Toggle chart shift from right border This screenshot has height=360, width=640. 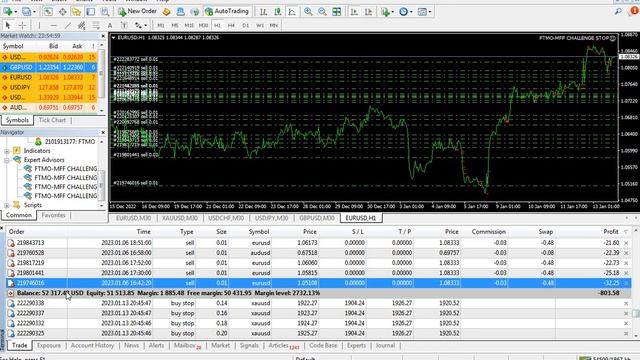tap(368, 12)
